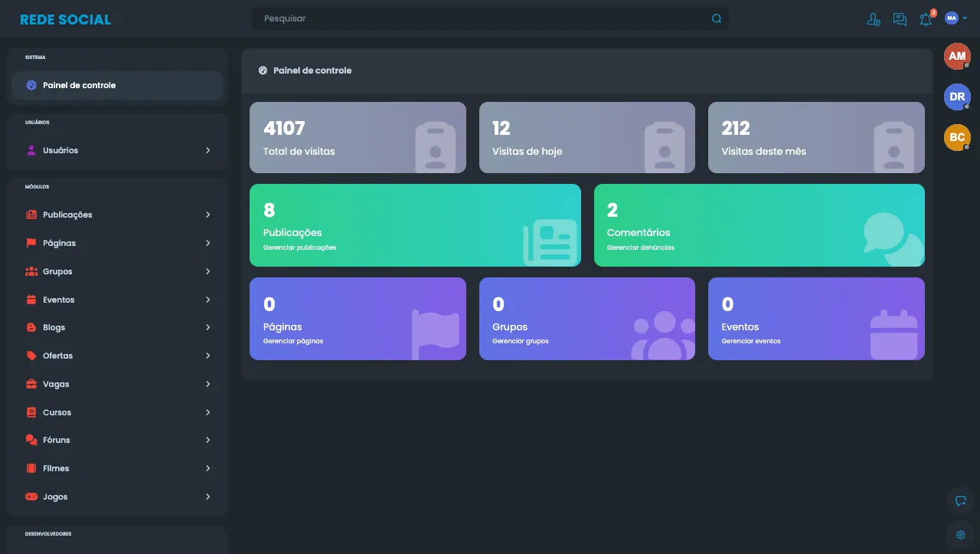Open messages icon in top bar
The width and height of the screenshot is (980, 554).
(x=900, y=19)
